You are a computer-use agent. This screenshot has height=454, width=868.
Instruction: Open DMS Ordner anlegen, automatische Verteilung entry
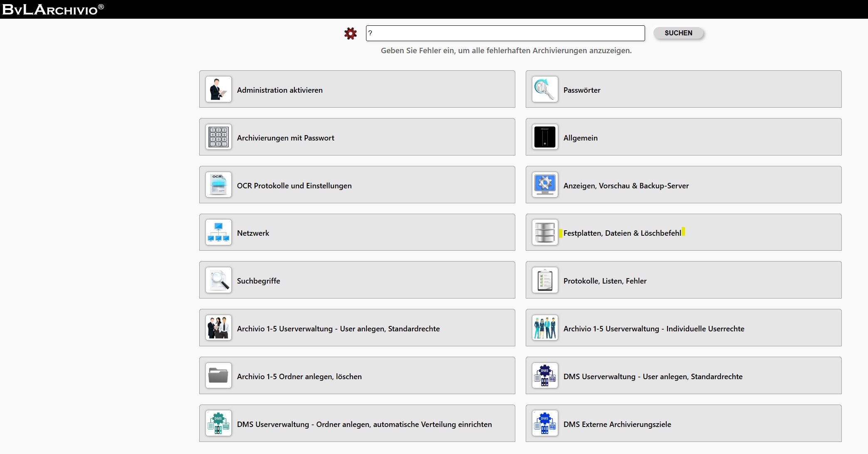tap(364, 424)
